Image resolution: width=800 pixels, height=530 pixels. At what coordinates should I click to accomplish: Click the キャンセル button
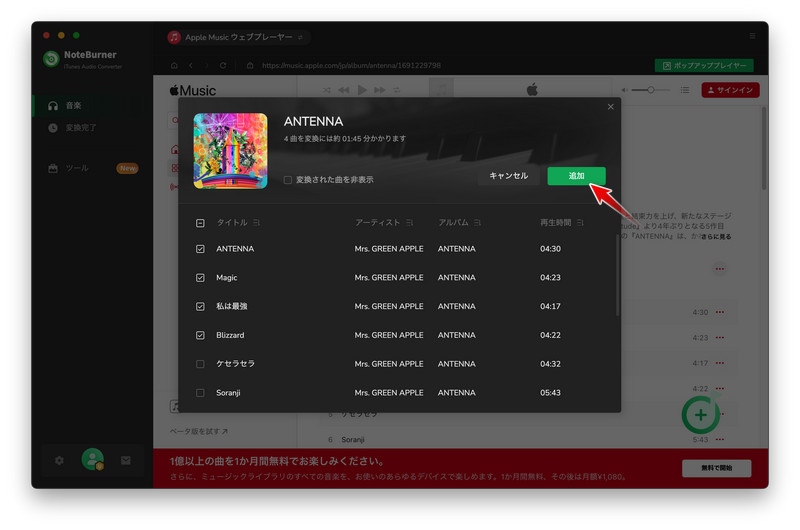(x=508, y=176)
